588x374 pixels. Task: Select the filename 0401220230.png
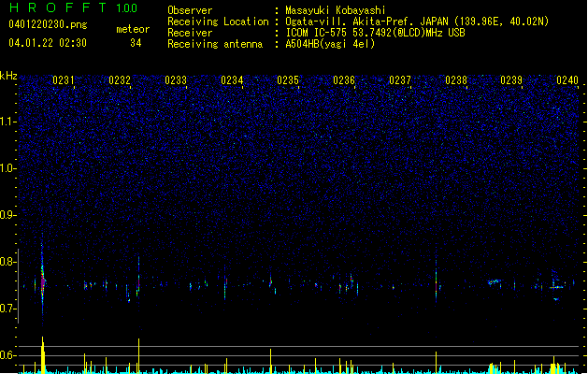point(48,25)
